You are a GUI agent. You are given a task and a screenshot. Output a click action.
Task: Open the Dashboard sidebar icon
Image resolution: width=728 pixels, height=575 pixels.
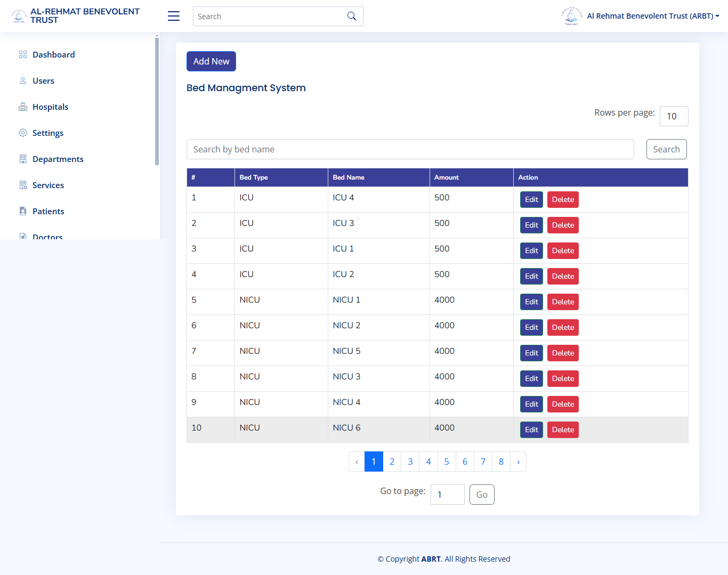coord(22,54)
